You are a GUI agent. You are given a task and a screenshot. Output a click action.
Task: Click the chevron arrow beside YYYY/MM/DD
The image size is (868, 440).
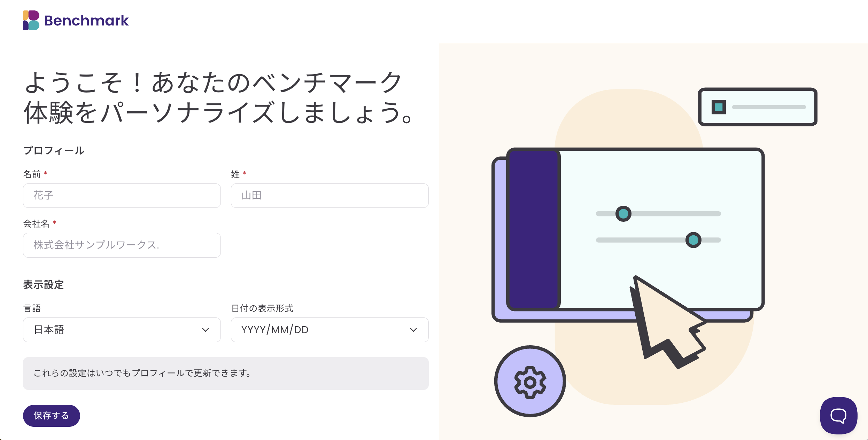coord(413,330)
